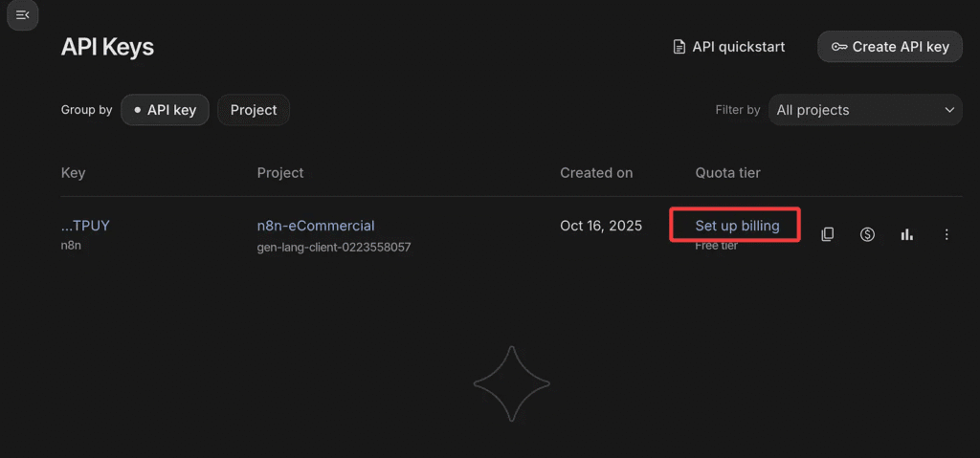Image resolution: width=980 pixels, height=458 pixels.
Task: Click the Quota tier column header
Action: pyautogui.click(x=727, y=173)
